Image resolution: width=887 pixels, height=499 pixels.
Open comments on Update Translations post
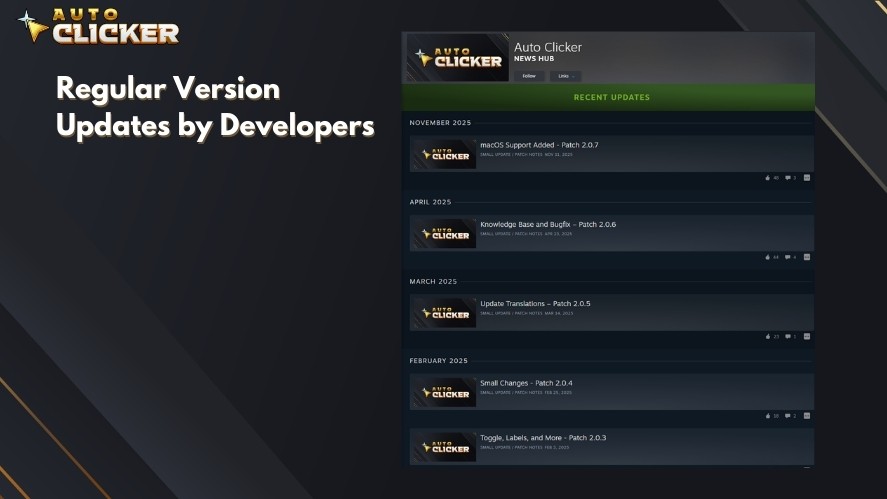(x=790, y=336)
